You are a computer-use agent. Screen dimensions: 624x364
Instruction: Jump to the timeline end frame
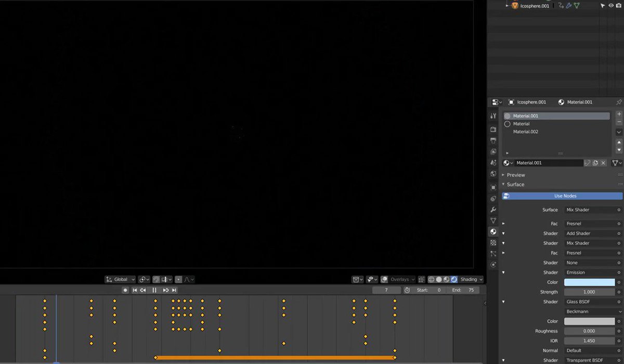coord(174,290)
